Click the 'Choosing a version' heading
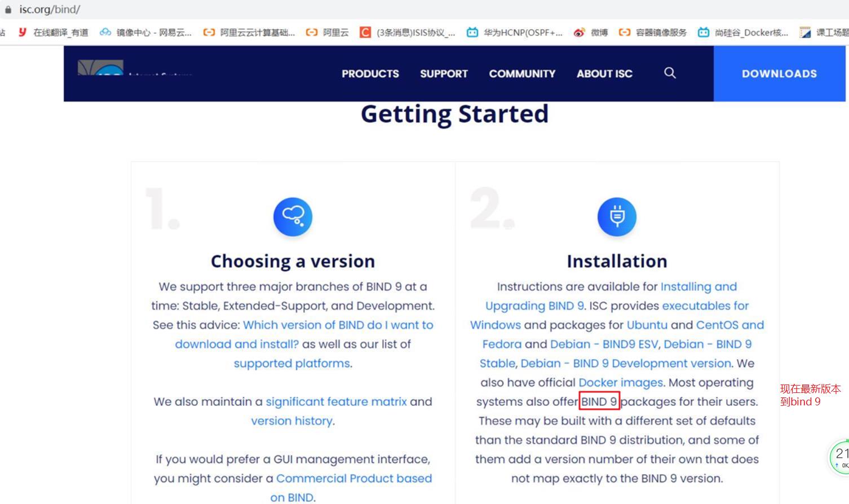This screenshot has width=849, height=504. [x=293, y=261]
